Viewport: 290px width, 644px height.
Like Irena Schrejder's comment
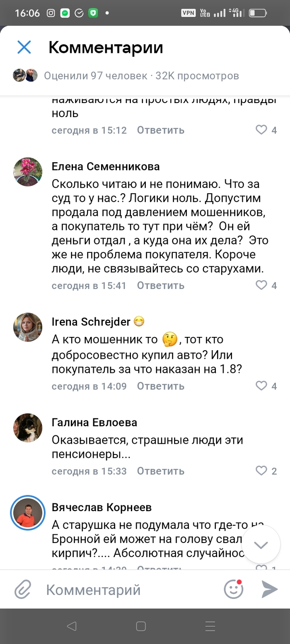click(x=261, y=386)
